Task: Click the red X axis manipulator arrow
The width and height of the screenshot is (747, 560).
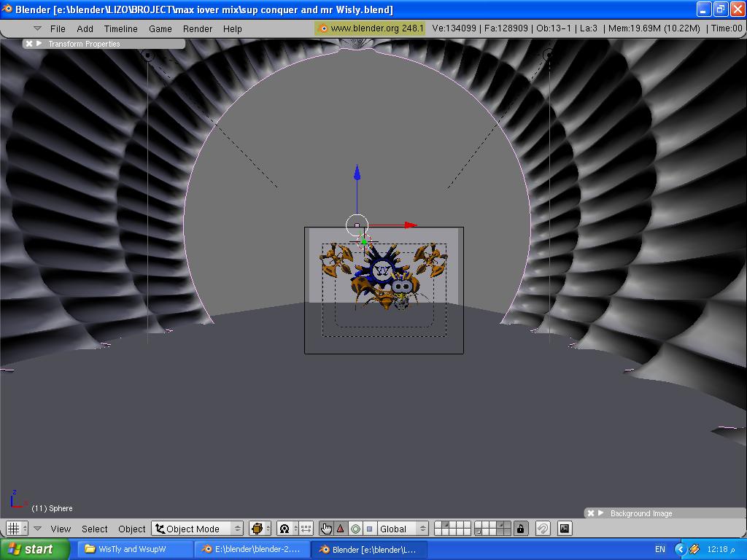Action: coord(410,225)
